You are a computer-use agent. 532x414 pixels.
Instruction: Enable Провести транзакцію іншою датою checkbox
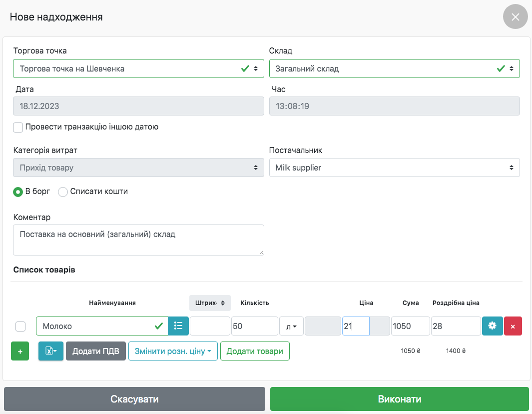18,127
